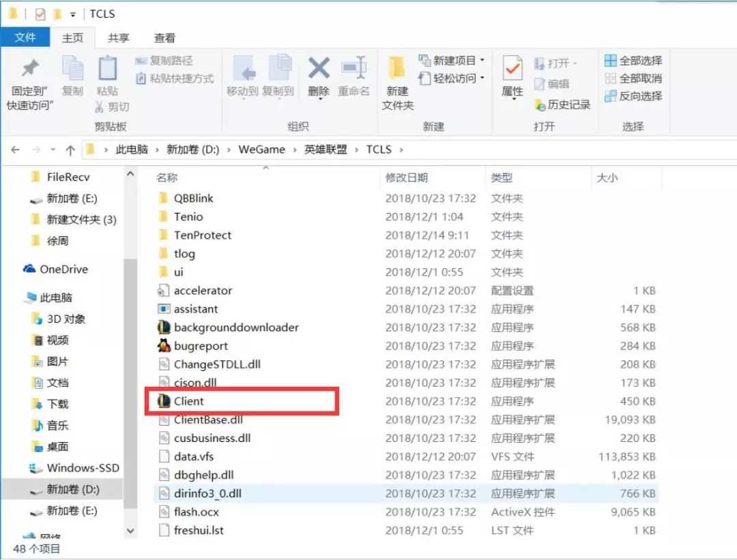
Task: Click 此电脑 in the address bar
Action: 132,149
